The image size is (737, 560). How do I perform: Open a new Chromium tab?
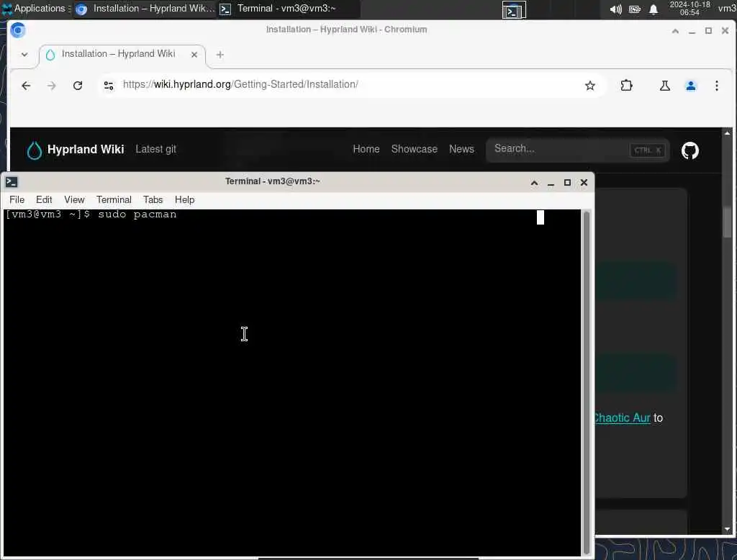pos(220,55)
